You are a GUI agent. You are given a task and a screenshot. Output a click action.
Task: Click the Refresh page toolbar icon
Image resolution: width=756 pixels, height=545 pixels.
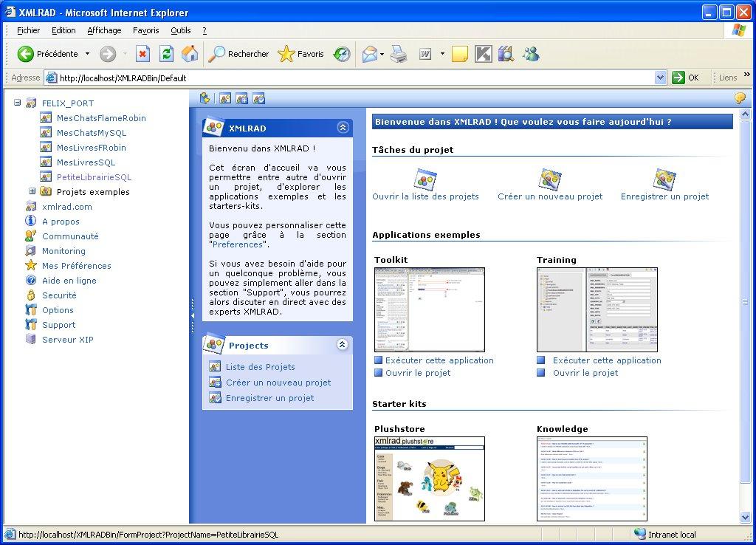(x=167, y=54)
